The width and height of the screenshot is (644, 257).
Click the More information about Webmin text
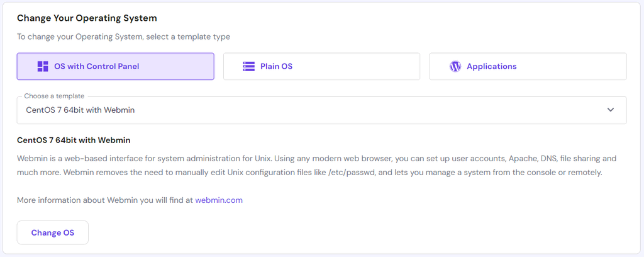tap(105, 200)
